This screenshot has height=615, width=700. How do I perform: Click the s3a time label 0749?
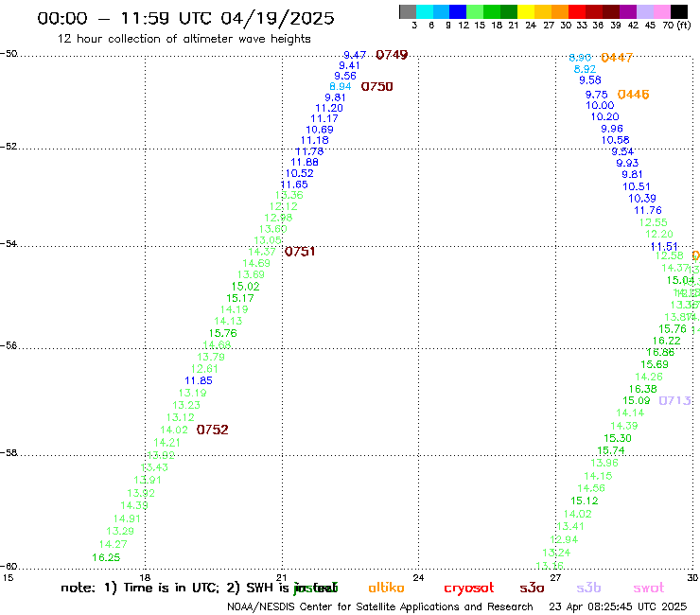(x=392, y=55)
